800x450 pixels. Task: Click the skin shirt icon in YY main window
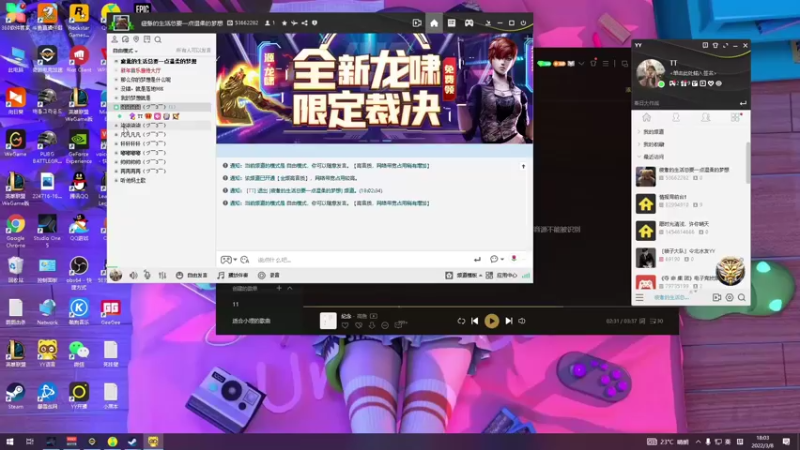tap(715, 45)
